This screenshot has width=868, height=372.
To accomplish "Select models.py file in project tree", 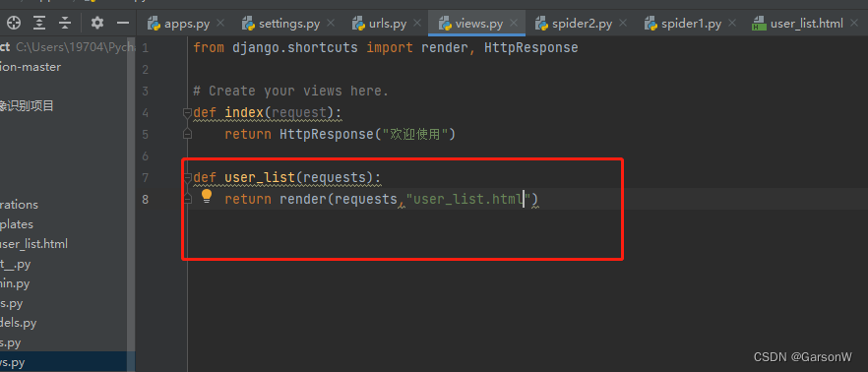I will pos(19,323).
